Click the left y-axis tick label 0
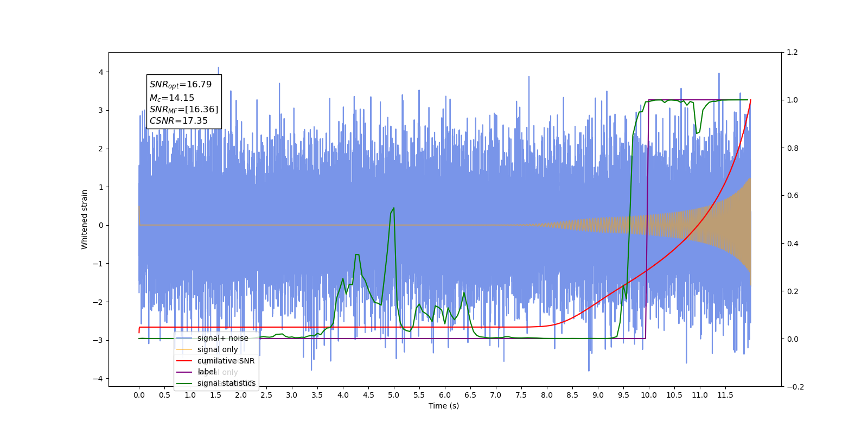 coord(100,225)
